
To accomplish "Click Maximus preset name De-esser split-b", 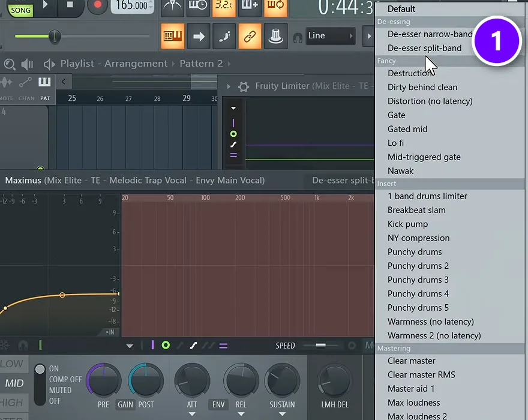I will pos(343,181).
